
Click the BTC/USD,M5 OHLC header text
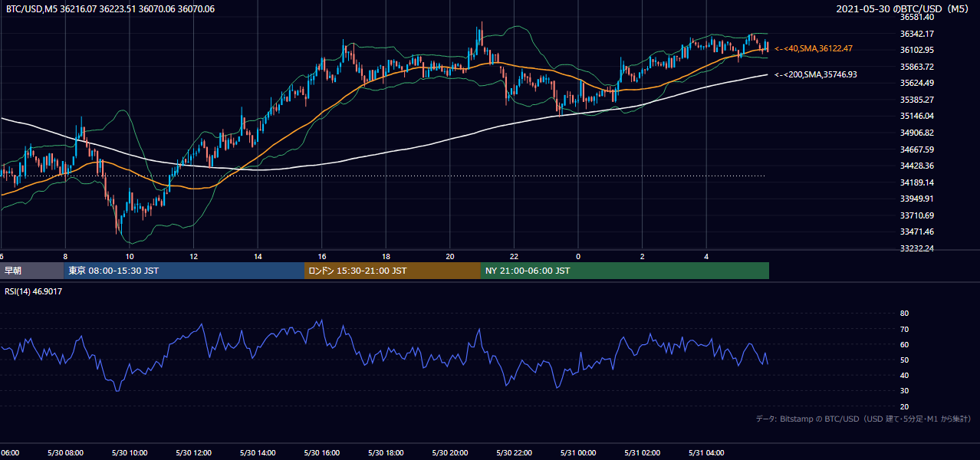110,8
